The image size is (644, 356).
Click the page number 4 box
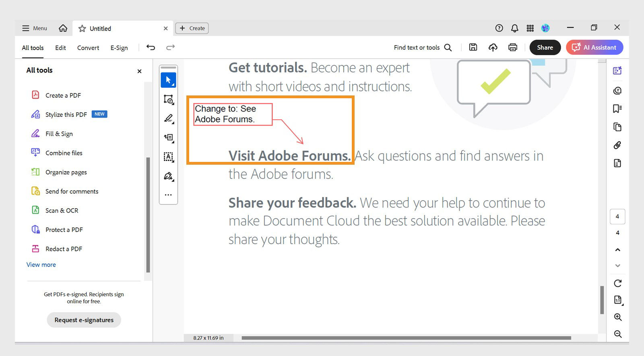click(617, 217)
